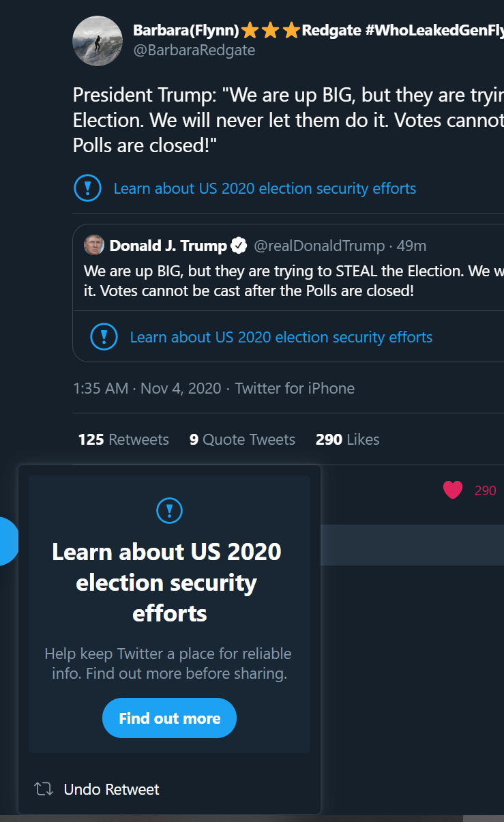Show the 290 Likes list
This screenshot has height=822, width=504.
[x=347, y=439]
